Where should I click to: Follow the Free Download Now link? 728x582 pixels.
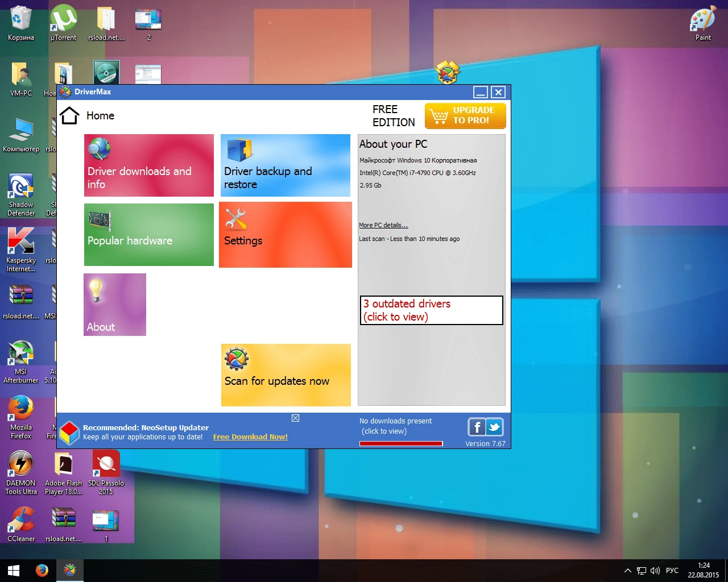pyautogui.click(x=250, y=437)
